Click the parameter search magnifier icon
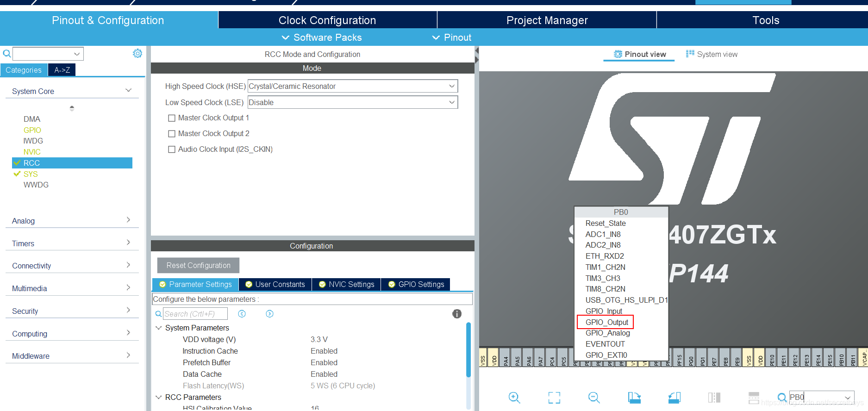 (158, 314)
